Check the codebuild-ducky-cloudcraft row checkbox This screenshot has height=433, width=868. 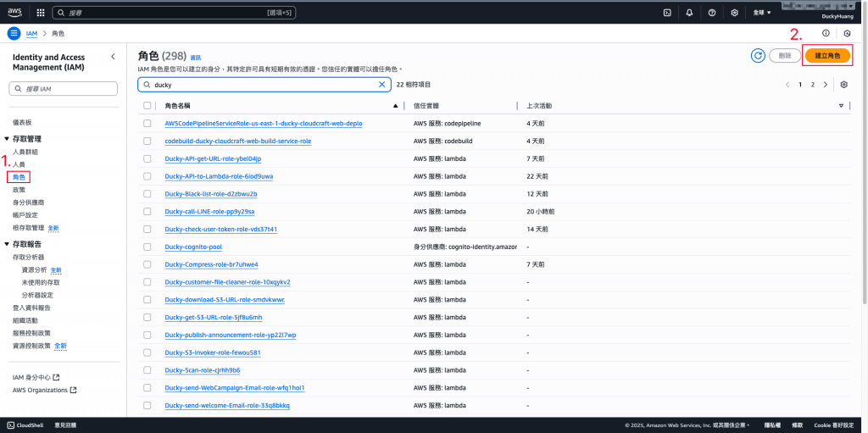pyautogui.click(x=147, y=142)
